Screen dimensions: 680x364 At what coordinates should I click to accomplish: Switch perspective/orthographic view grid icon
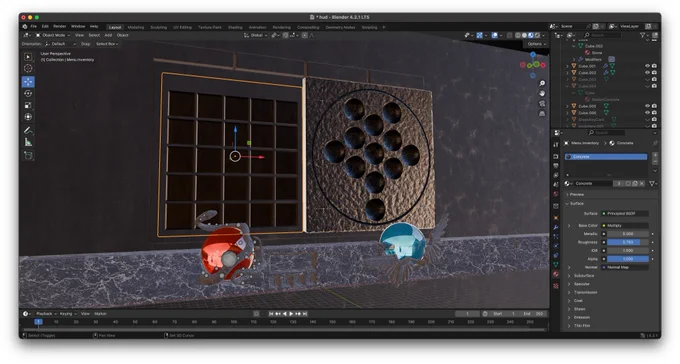pyautogui.click(x=542, y=114)
